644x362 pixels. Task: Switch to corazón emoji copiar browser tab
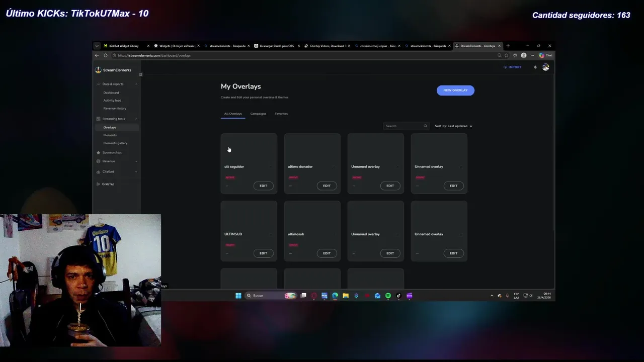(377, 46)
